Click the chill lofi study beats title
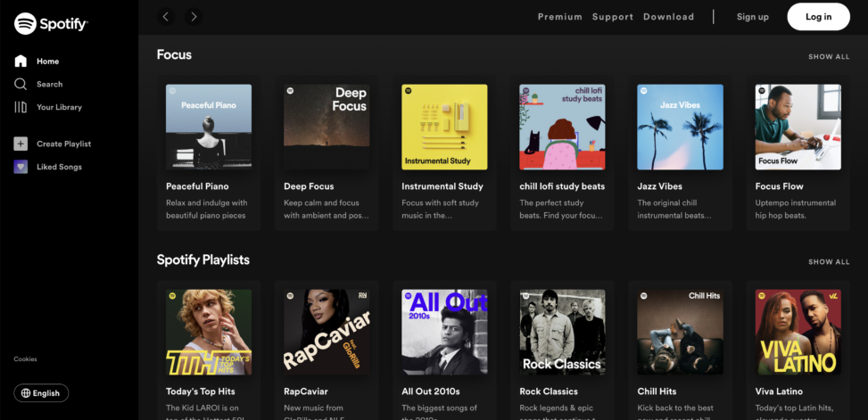This screenshot has width=868, height=420. pyautogui.click(x=562, y=186)
